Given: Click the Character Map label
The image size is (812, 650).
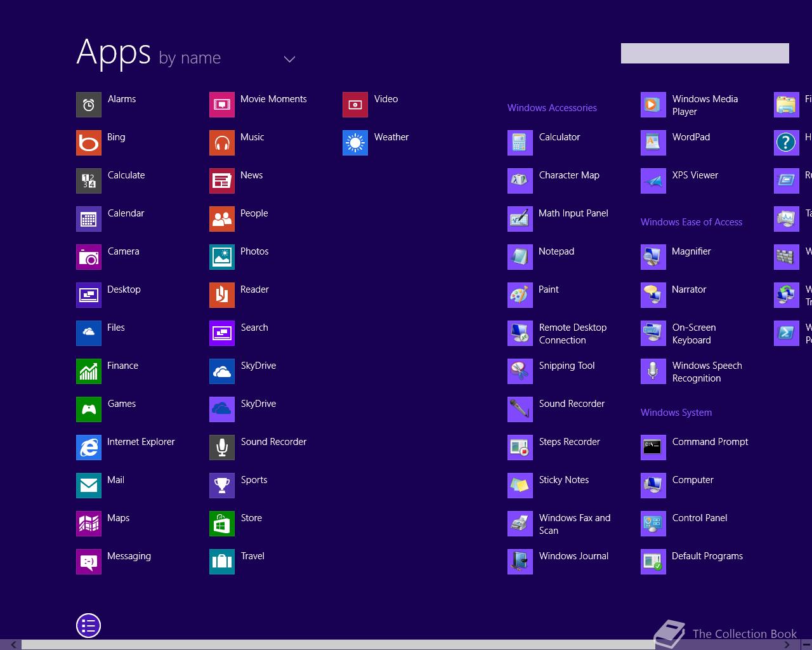Looking at the screenshot, I should [x=569, y=175].
